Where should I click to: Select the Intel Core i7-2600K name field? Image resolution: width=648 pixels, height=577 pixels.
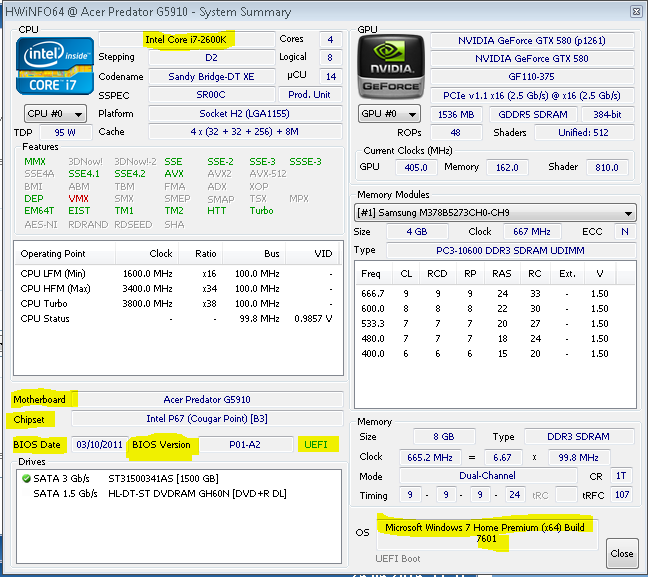(x=187, y=40)
